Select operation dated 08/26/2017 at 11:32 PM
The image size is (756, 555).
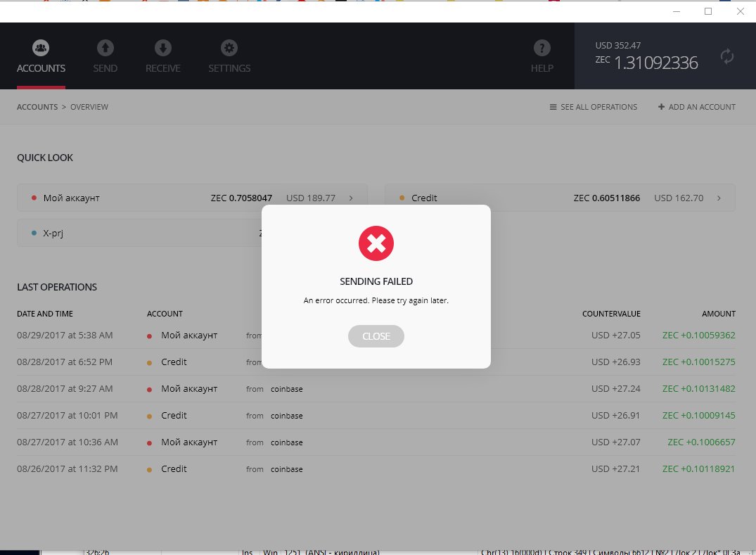click(67, 468)
